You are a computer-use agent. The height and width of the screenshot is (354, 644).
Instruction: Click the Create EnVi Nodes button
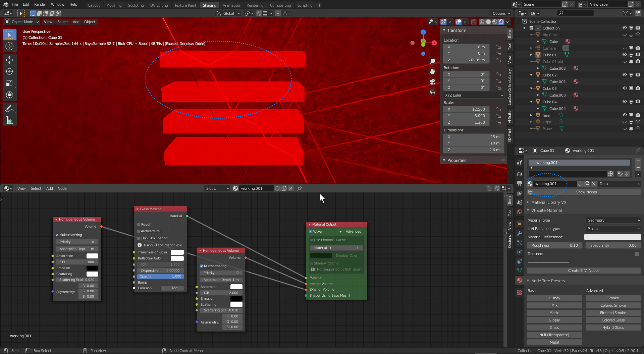pyautogui.click(x=583, y=271)
